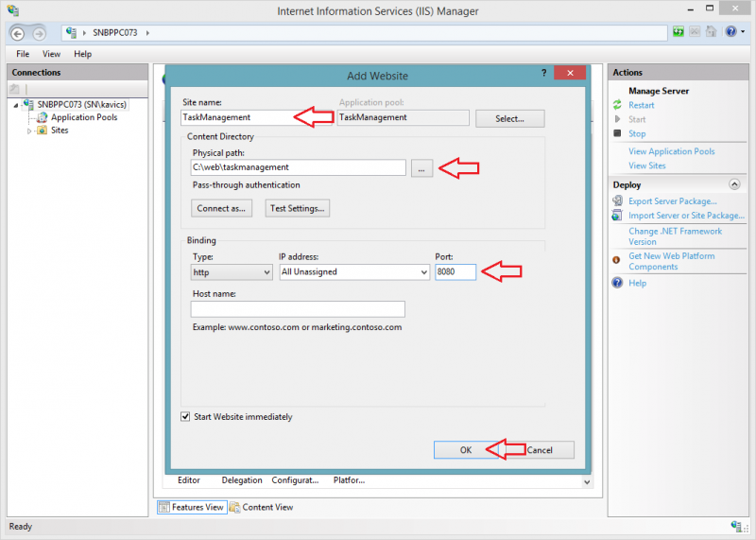Click the Forward navigation arrow
Viewport: 756px width, 540px height.
pos(39,33)
